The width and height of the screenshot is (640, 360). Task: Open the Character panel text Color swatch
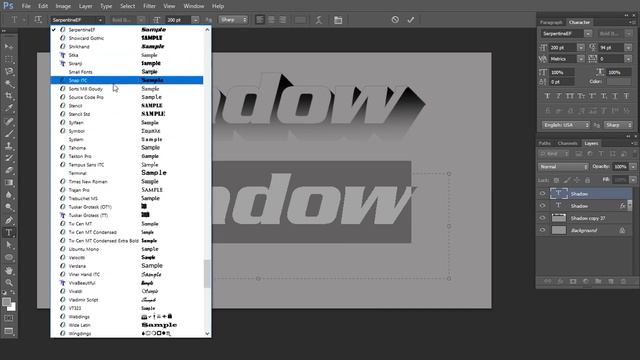[619, 82]
